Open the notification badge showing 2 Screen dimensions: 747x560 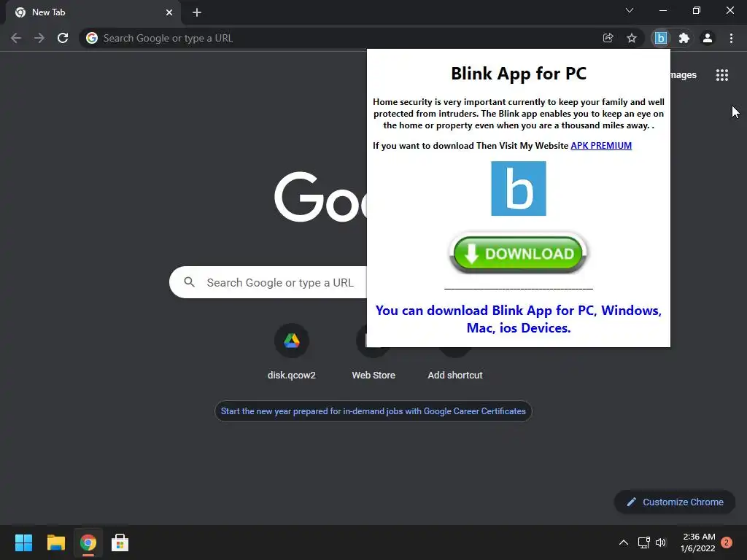[x=727, y=542]
